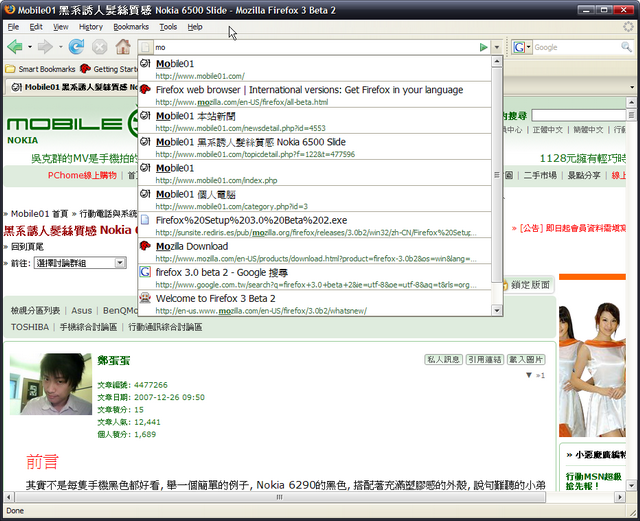Click the 回到頁尾 link
This screenshot has height=521, width=640.
coord(27,247)
